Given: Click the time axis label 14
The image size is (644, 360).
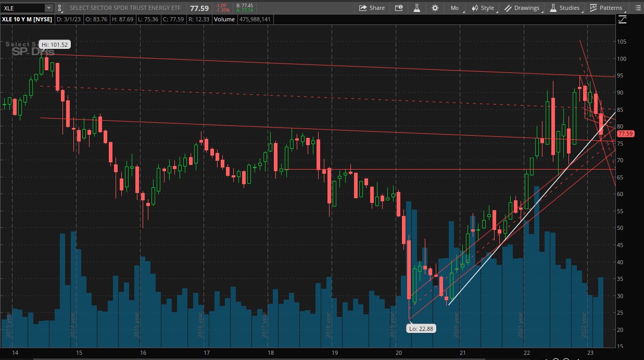Looking at the screenshot, I should click(x=15, y=353).
